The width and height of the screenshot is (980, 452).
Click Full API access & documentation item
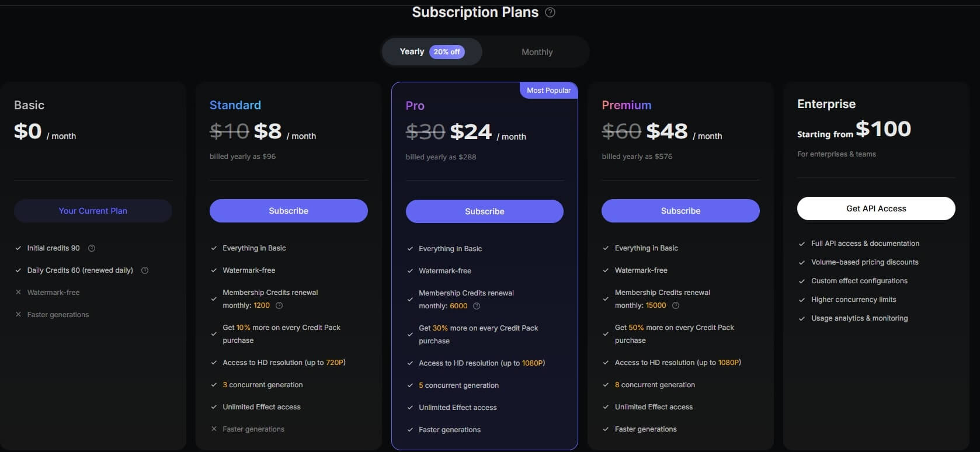pos(865,244)
